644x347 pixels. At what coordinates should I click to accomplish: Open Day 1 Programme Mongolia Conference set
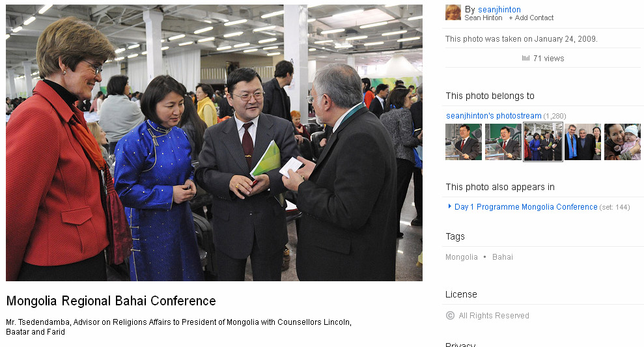pos(525,207)
